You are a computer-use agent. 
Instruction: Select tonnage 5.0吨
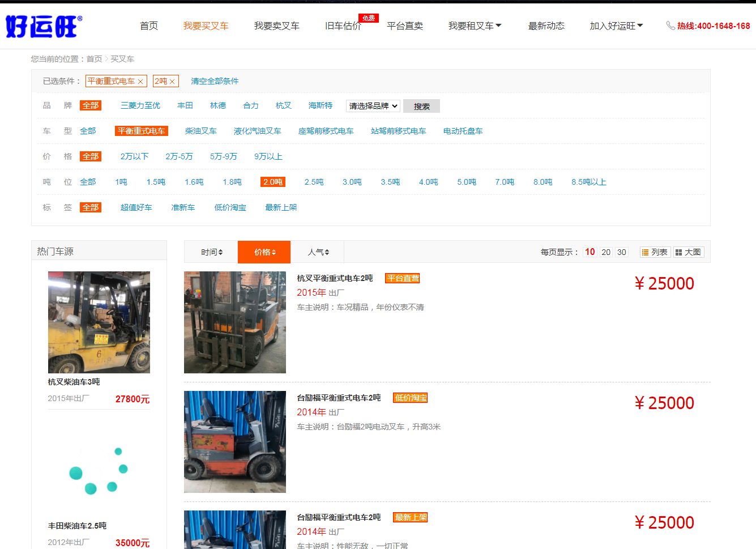[x=467, y=182]
